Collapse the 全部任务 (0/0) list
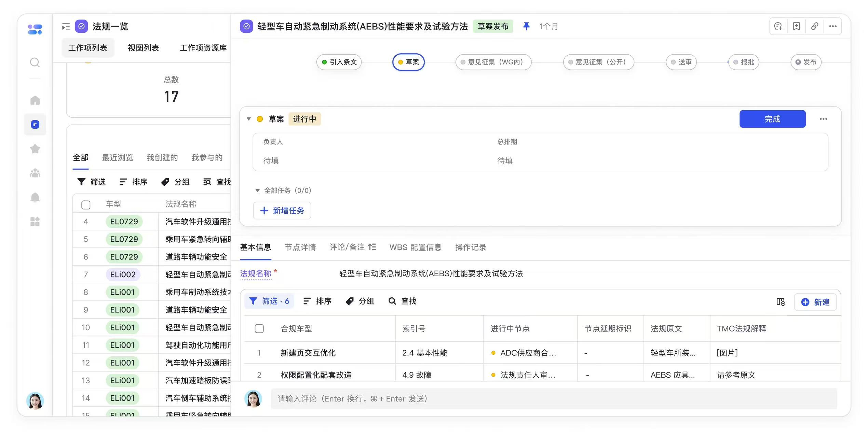Screen dimensions: 868x437 pos(258,191)
